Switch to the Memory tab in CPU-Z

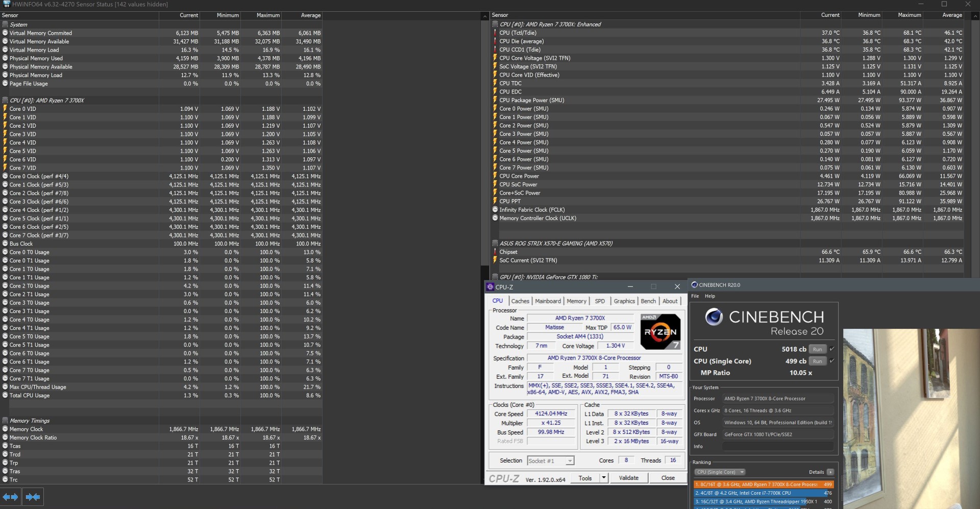pyautogui.click(x=577, y=301)
